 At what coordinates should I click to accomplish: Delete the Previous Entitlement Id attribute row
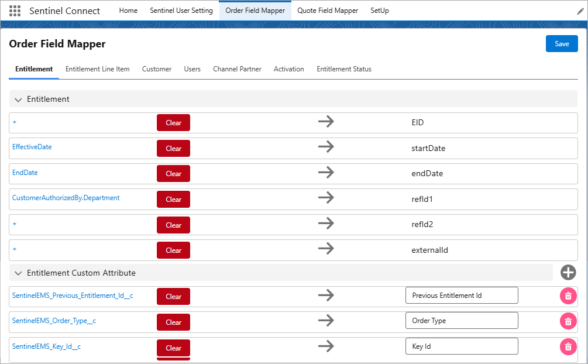coord(568,296)
